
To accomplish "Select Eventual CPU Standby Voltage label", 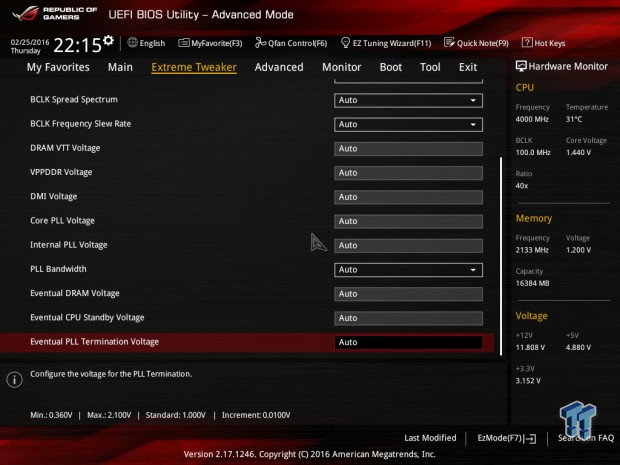I will [x=87, y=318].
